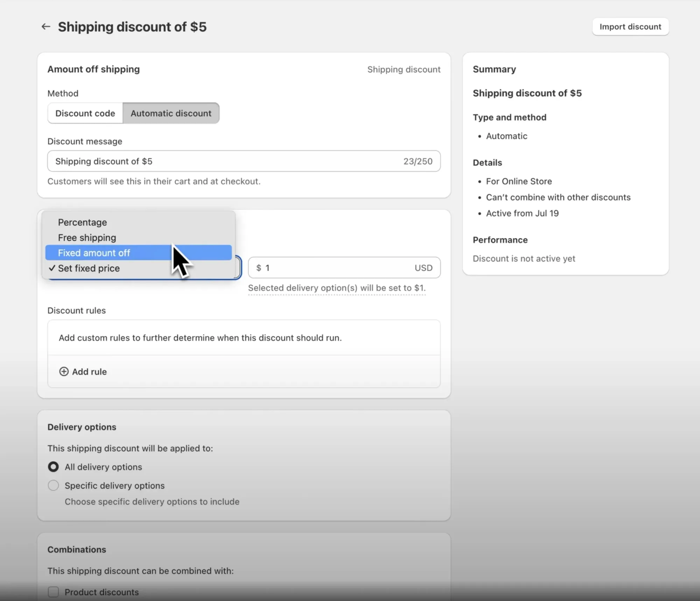Click 'Can't combine with other discounts' text

point(558,197)
